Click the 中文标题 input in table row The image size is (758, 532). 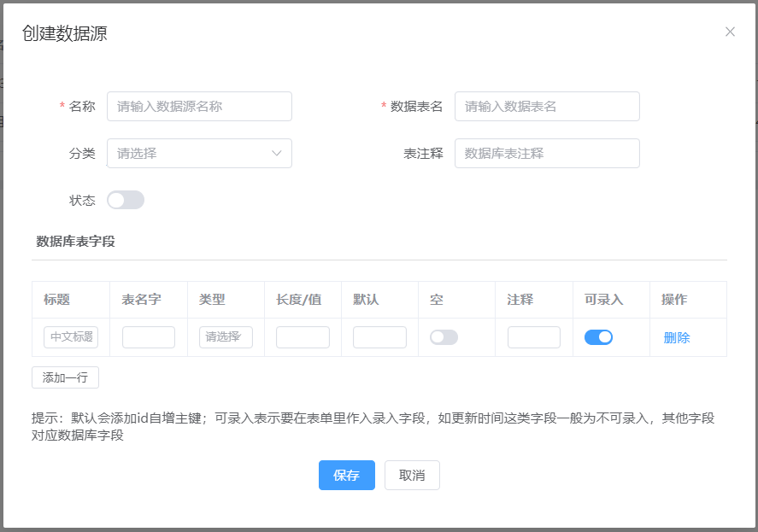71,337
